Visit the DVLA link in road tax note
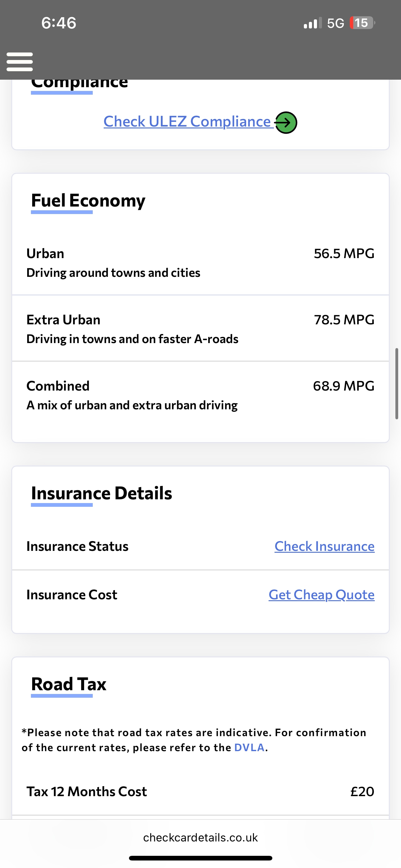Image resolution: width=401 pixels, height=868 pixels. (x=249, y=747)
